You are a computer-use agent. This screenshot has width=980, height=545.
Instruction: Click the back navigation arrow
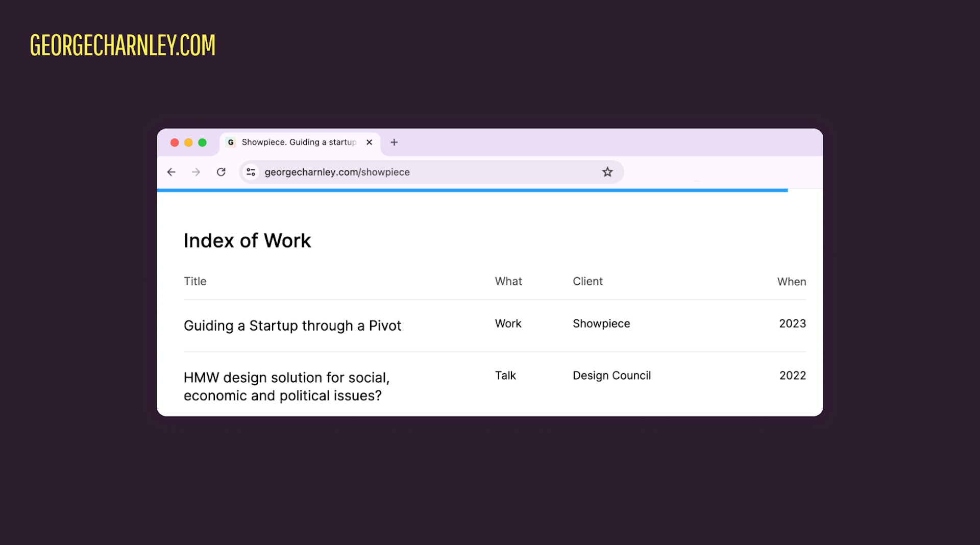[171, 172]
